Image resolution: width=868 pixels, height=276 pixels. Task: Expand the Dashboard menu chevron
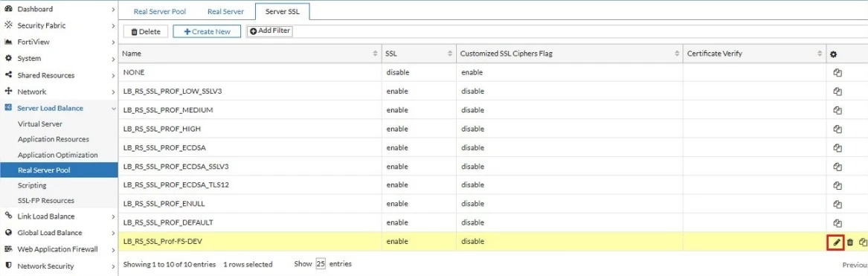point(113,10)
